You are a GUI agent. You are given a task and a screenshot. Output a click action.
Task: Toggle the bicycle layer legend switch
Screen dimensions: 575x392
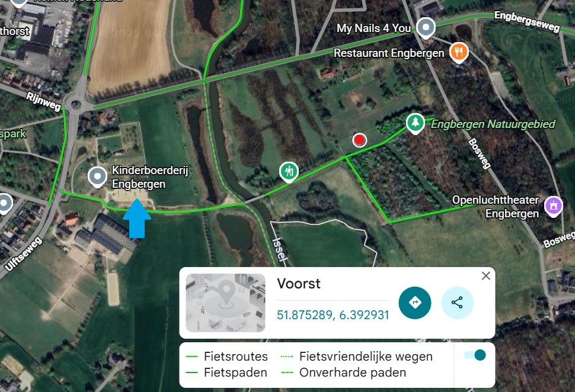coord(475,355)
